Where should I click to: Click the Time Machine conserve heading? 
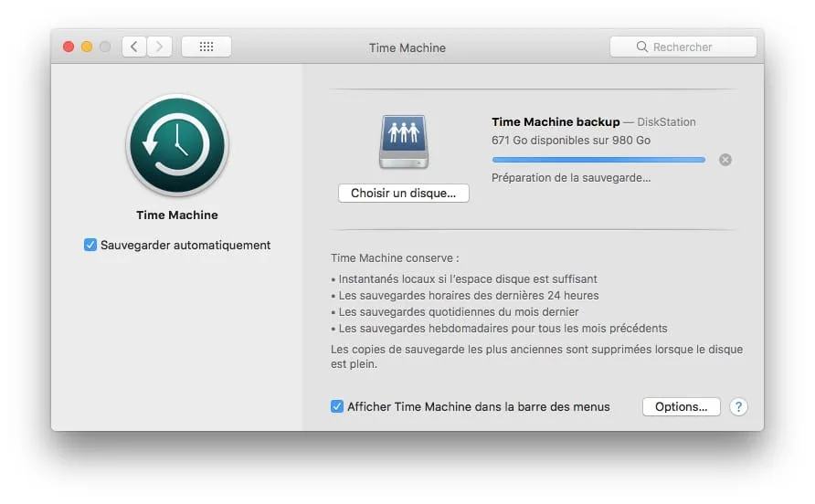point(395,258)
